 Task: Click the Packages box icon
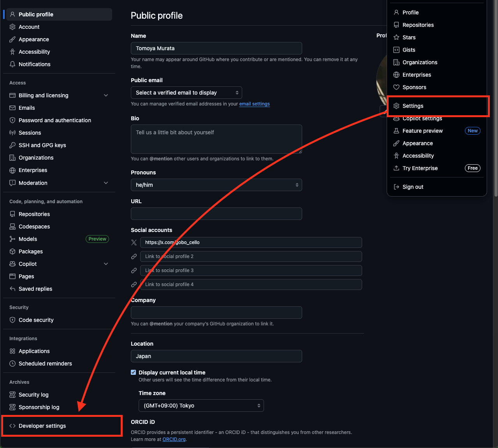[x=12, y=251]
